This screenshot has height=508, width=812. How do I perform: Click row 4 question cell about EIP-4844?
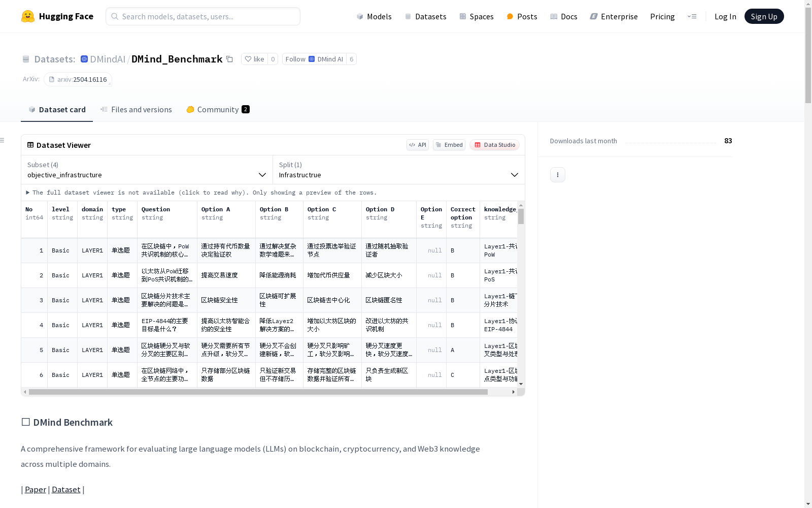[x=167, y=325]
